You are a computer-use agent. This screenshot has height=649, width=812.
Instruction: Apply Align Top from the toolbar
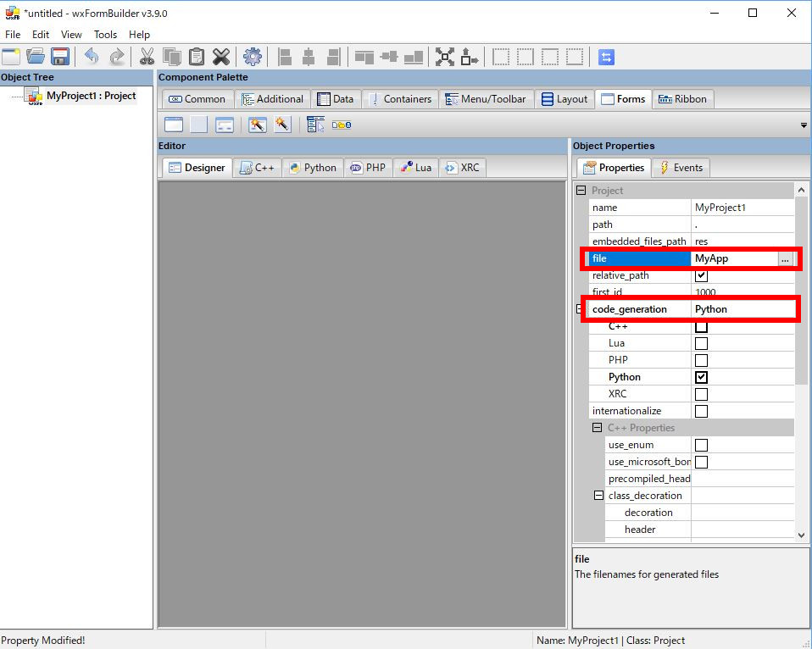pyautogui.click(x=364, y=57)
